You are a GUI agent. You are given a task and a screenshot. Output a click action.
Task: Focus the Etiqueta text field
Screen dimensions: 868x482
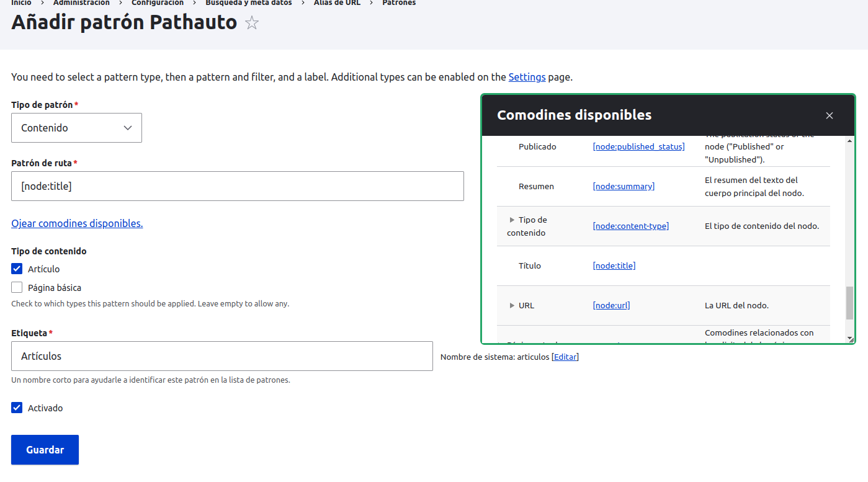222,356
